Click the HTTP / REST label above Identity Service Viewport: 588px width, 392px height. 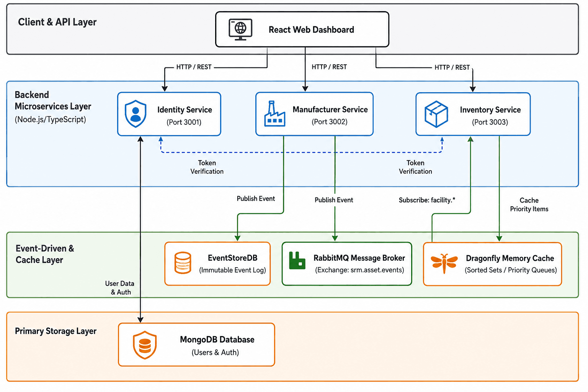pos(194,67)
